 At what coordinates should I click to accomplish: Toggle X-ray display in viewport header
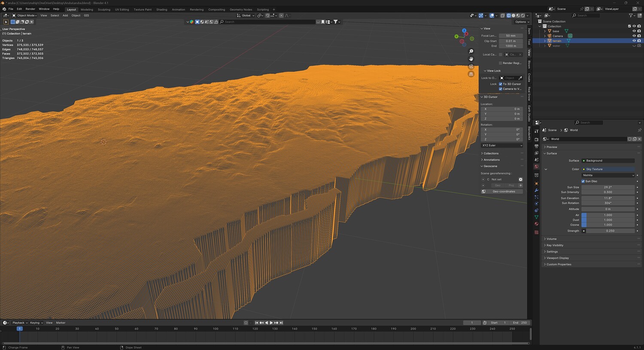pyautogui.click(x=502, y=15)
